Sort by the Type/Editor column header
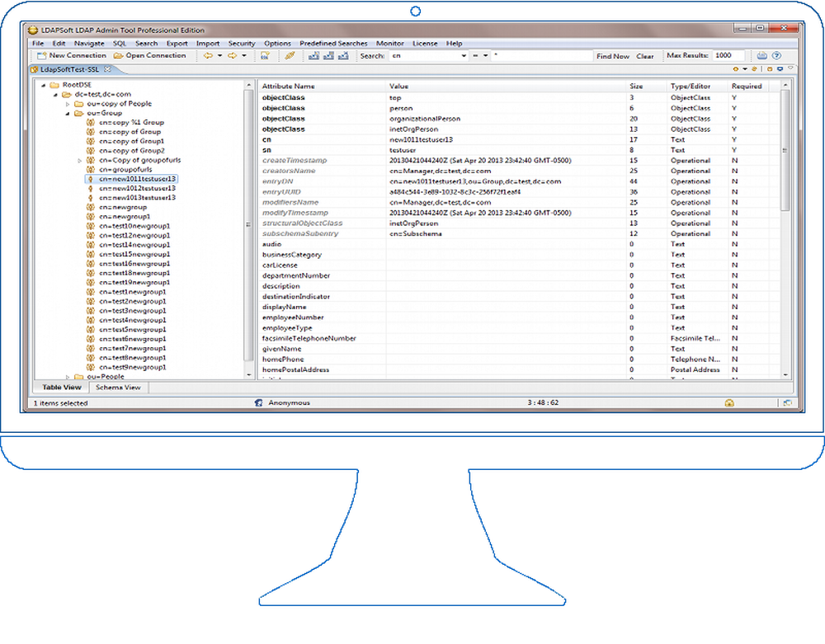The height and width of the screenshot is (644, 825). coord(697,87)
